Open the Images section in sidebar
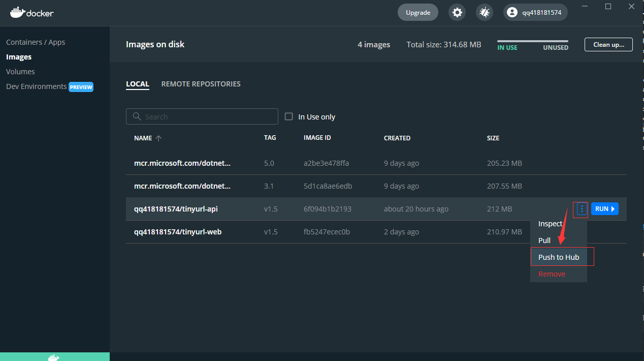Screen dimensions: 644x361 coord(19,57)
